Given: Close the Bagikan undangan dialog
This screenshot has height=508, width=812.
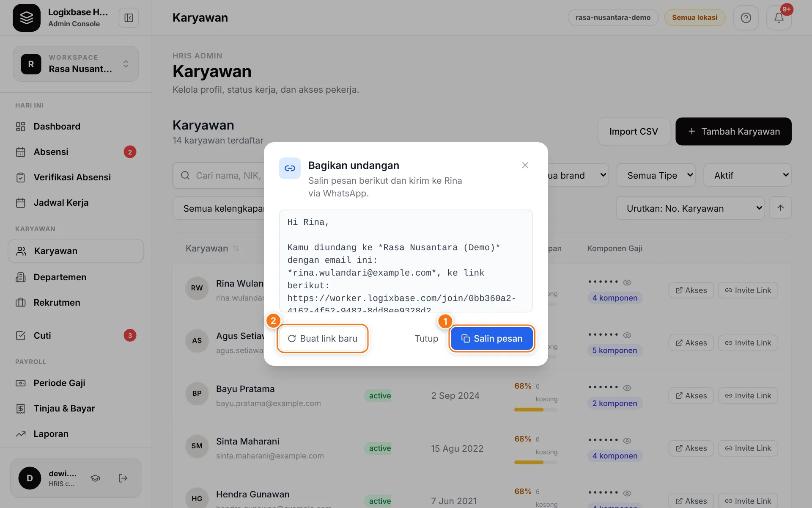Looking at the screenshot, I should point(525,165).
